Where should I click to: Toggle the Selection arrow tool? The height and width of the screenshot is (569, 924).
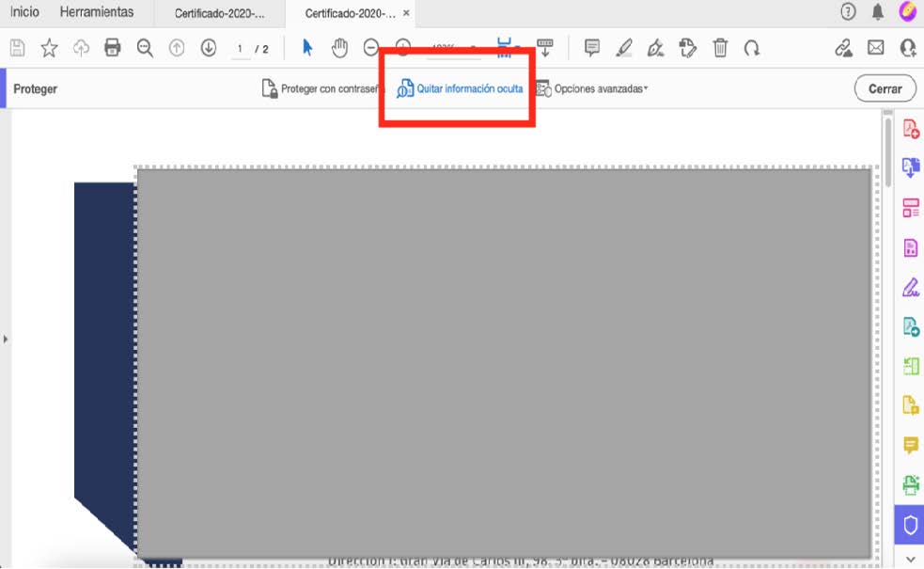[306, 46]
